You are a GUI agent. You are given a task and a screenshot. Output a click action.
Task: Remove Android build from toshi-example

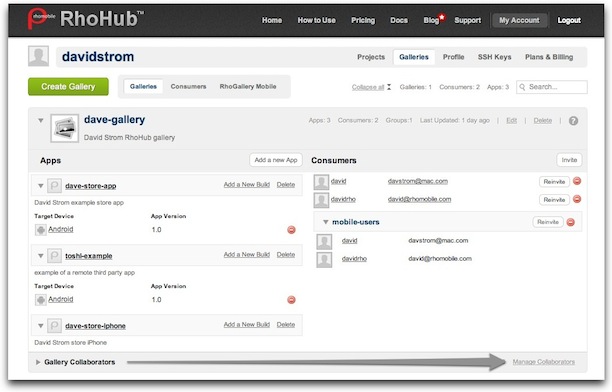pyautogui.click(x=291, y=300)
